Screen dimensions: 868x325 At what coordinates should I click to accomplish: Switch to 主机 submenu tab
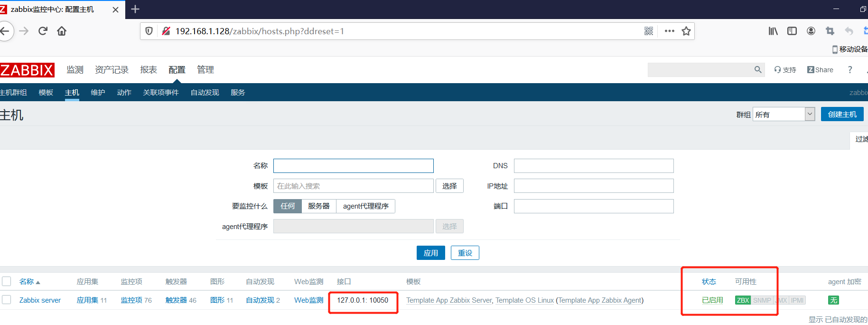tap(72, 92)
